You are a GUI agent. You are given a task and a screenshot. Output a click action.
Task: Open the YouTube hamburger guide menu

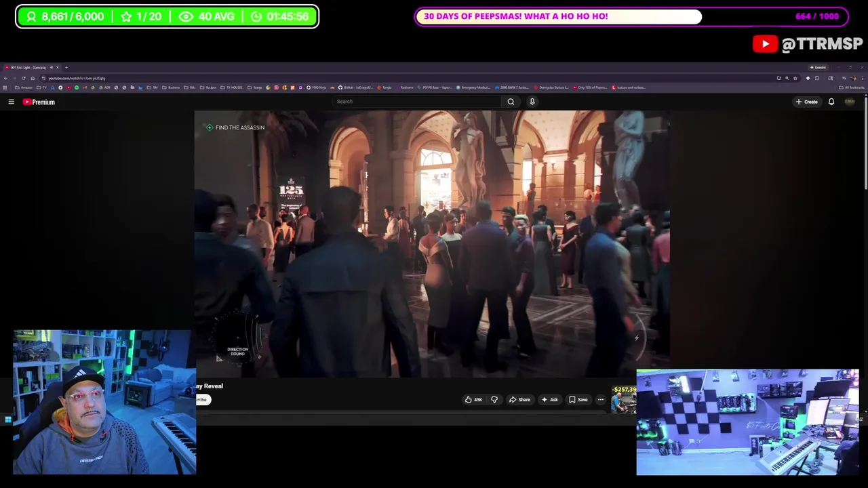[x=11, y=102]
